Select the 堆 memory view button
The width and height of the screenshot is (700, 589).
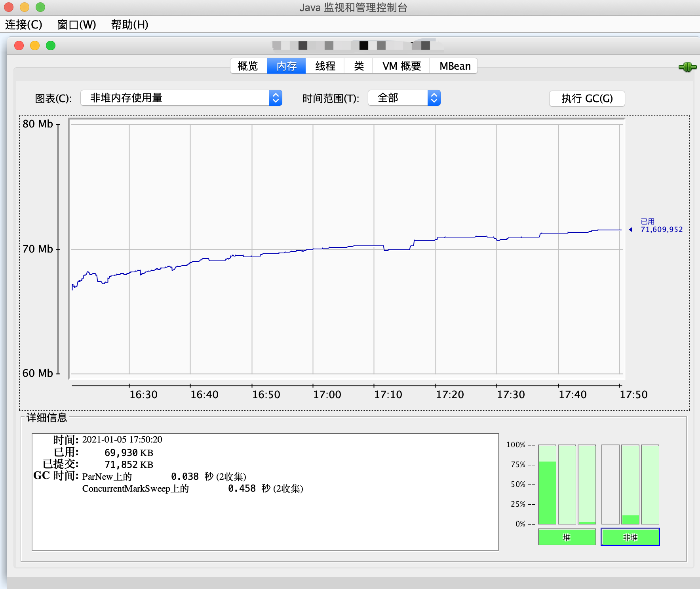tap(567, 537)
